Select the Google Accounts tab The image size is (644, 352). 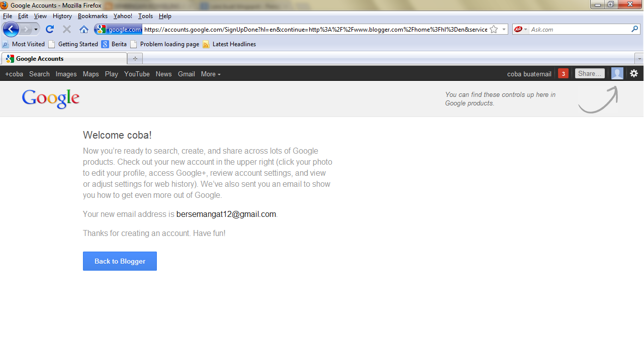coord(64,59)
